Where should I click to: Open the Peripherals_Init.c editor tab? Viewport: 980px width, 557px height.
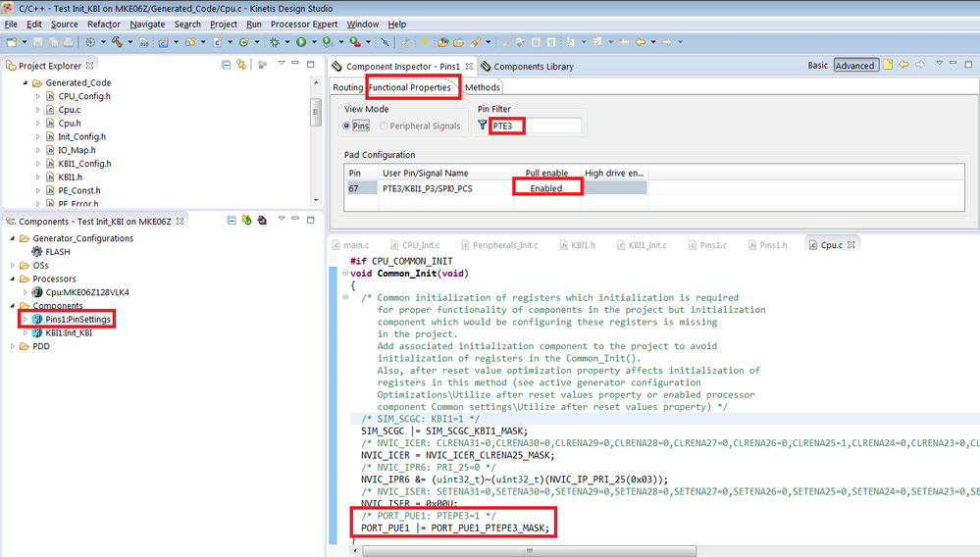pyautogui.click(x=498, y=245)
